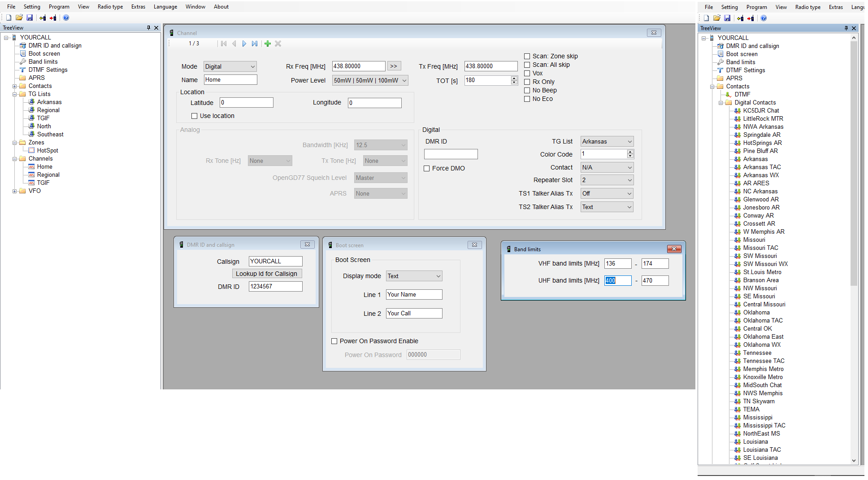Open the Radio type menu in left window

110,7
